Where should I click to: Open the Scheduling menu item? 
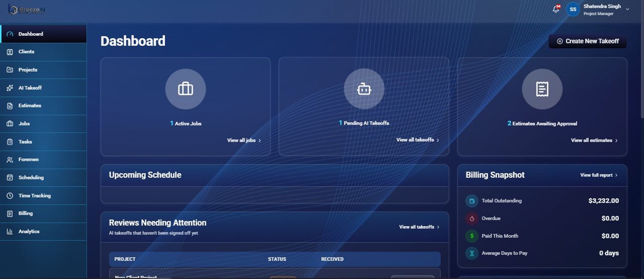pos(43,177)
